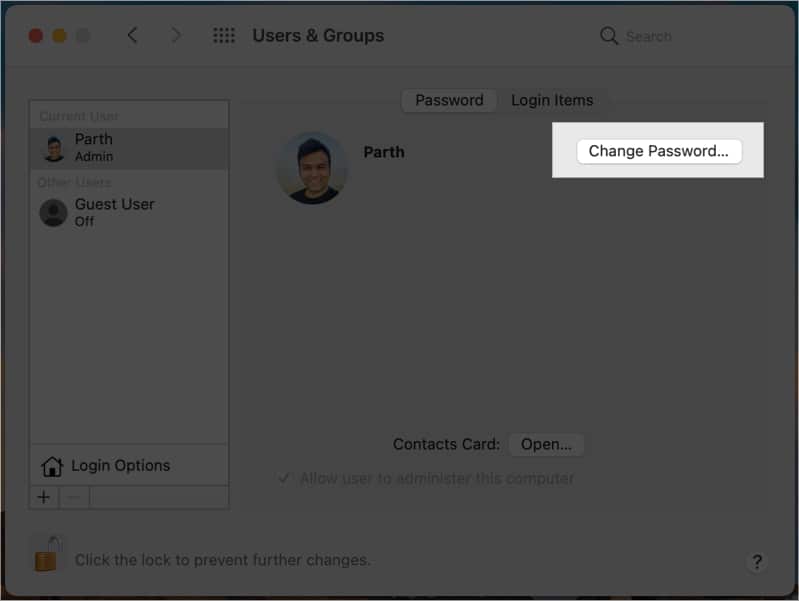Screen dimensions: 799x601
Task: Go forward using the right chevron
Action: tap(176, 36)
